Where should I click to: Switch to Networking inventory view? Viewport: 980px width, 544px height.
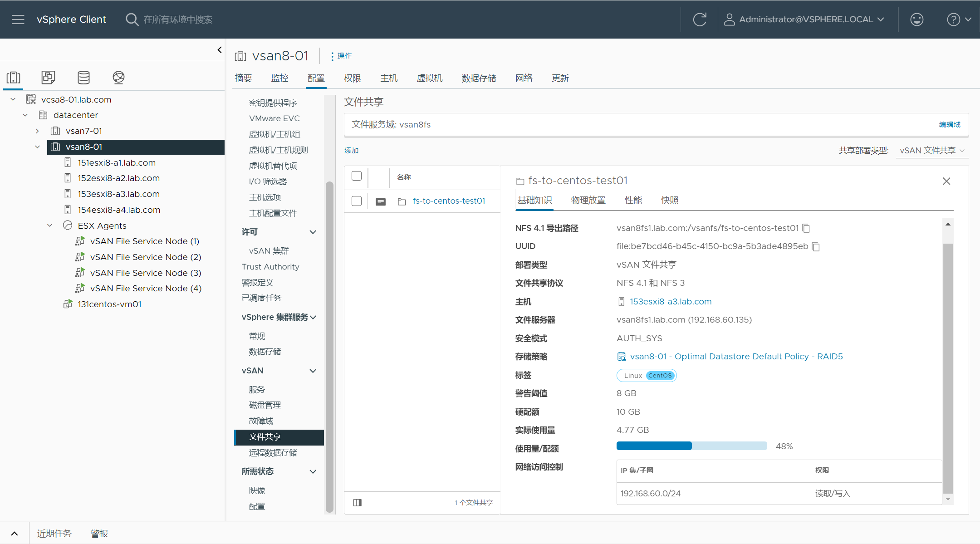click(x=118, y=78)
